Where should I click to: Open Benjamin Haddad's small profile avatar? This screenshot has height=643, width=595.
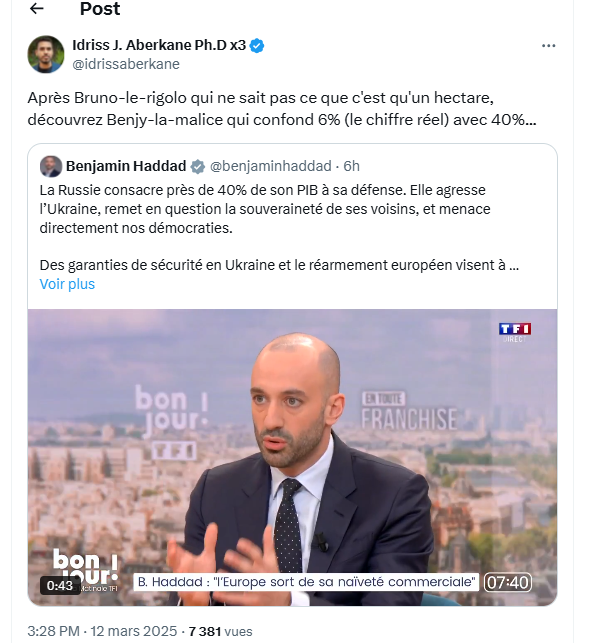(51, 166)
